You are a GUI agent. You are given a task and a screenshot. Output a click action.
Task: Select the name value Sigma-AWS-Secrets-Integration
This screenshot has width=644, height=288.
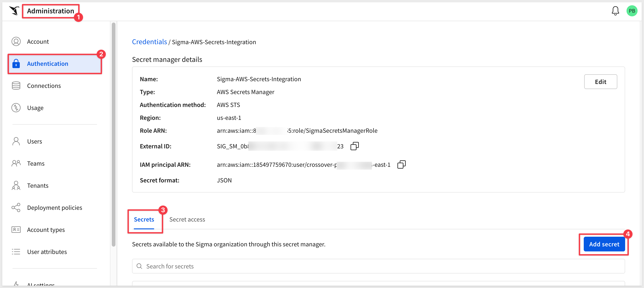coord(259,79)
